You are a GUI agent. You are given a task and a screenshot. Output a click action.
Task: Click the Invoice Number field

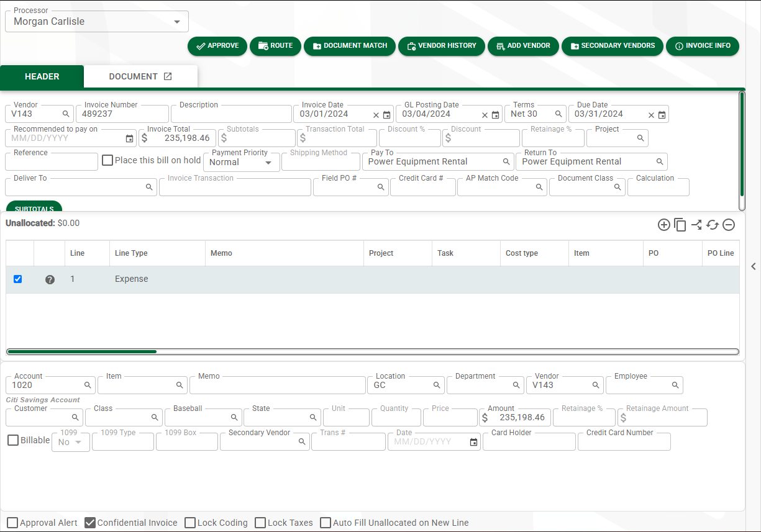(122, 114)
